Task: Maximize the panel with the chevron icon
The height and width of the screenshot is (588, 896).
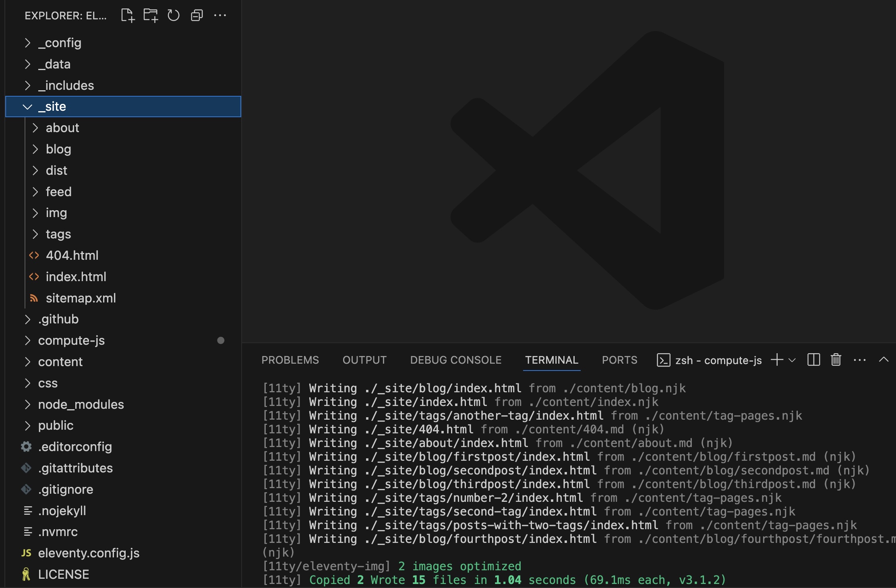Action: point(884,360)
